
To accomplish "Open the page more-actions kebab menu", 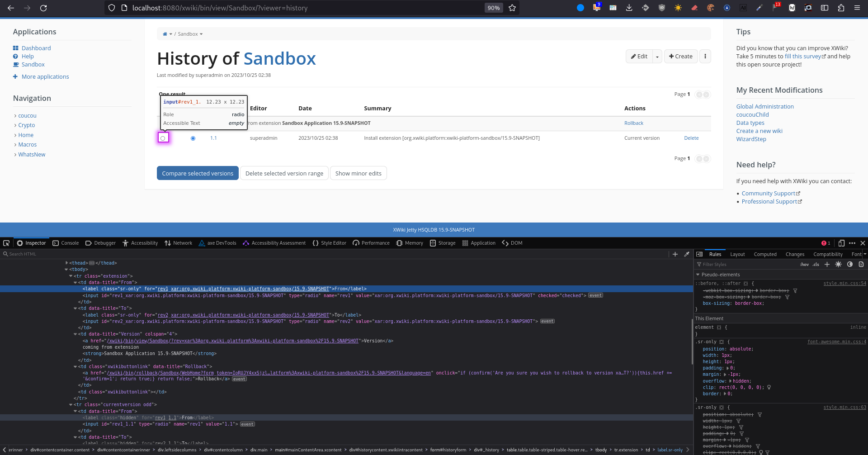I will click(x=705, y=56).
